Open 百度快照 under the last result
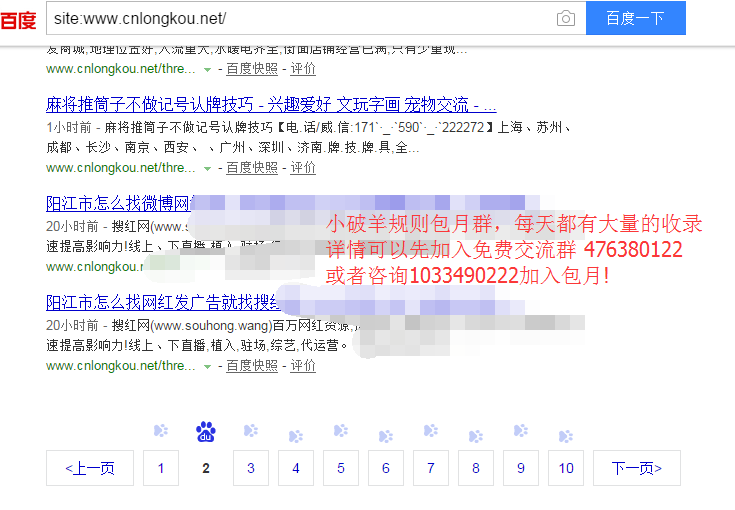The width and height of the screenshot is (735, 510). [x=252, y=366]
